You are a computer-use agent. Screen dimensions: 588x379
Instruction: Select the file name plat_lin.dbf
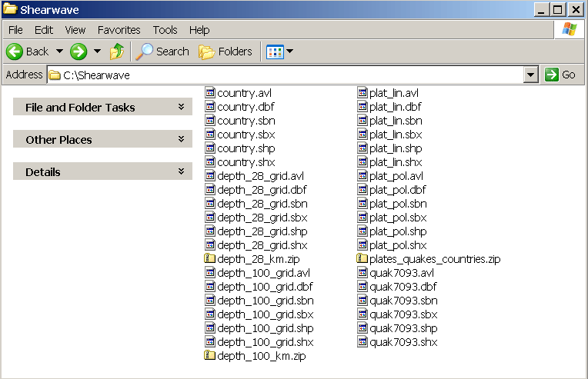point(396,107)
